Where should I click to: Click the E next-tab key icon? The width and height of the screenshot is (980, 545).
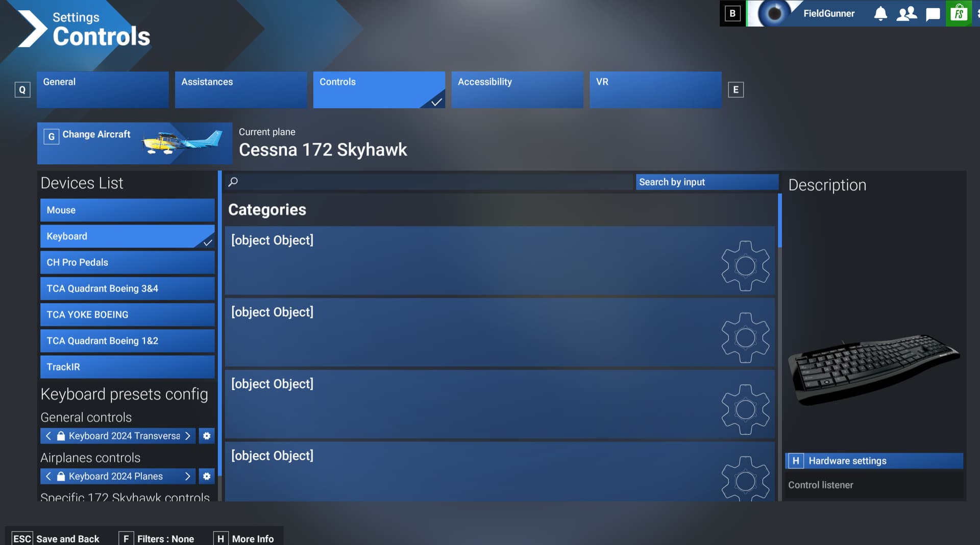point(736,90)
